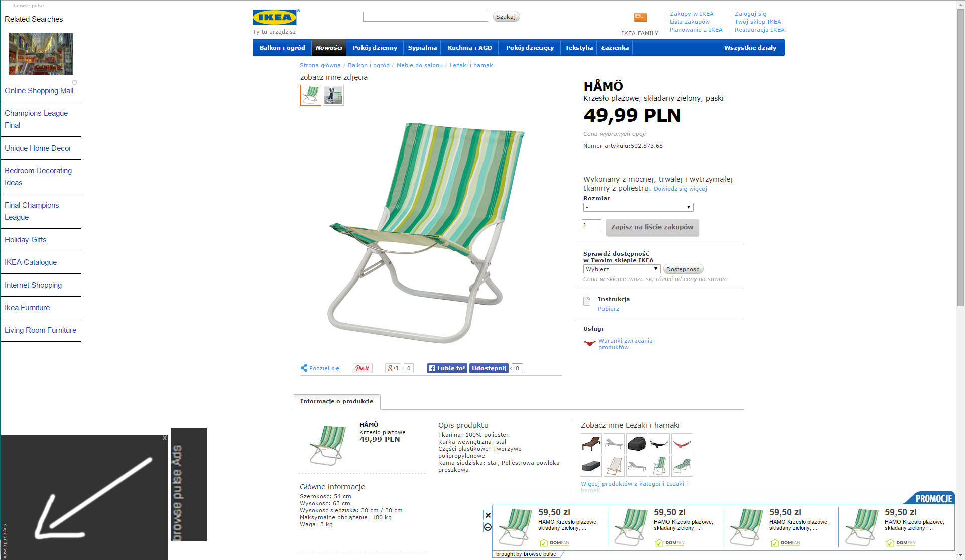Image resolution: width=965 pixels, height=560 pixels.
Task: Click the red hammock thumbnail
Action: pos(681,444)
